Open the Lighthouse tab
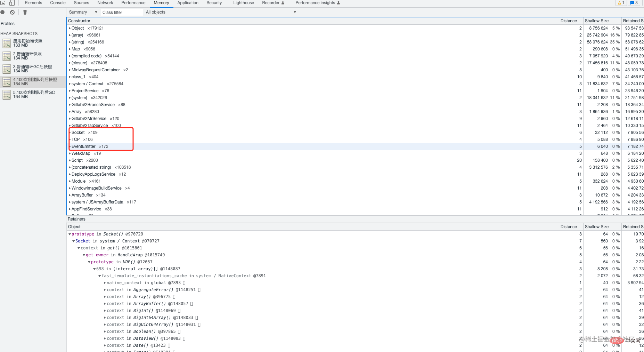The image size is (644, 352). click(x=243, y=3)
